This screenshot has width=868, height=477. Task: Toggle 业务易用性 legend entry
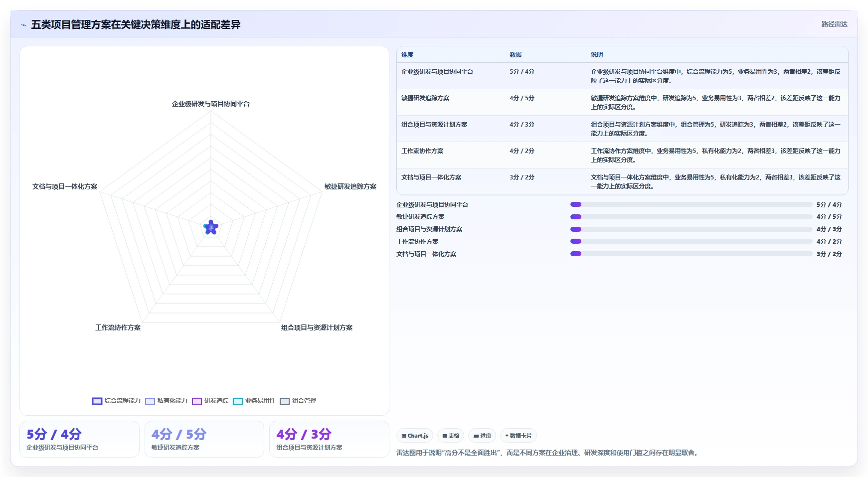(254, 401)
